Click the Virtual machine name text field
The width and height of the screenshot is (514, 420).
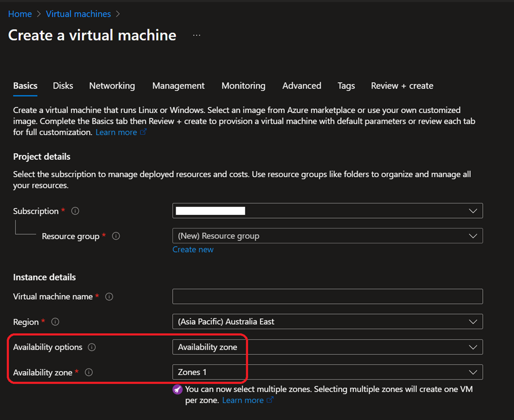click(327, 296)
